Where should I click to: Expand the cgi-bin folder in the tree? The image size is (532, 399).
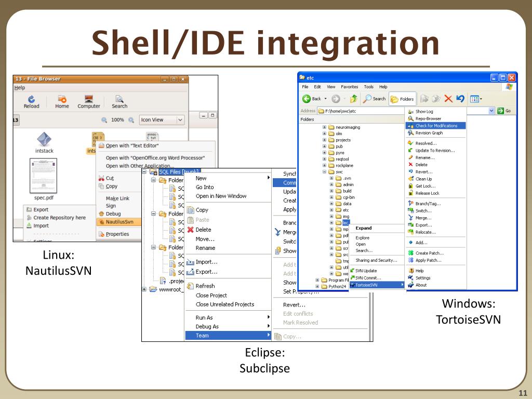coord(331,197)
